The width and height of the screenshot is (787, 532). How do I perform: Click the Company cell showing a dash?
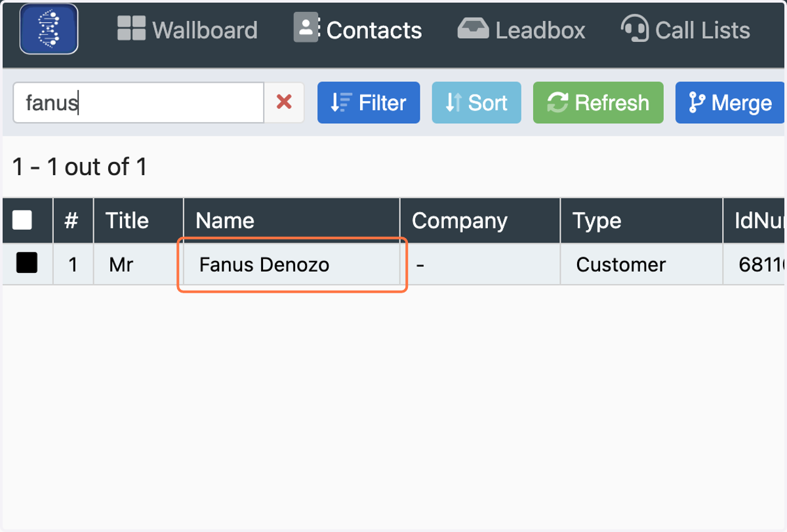(480, 265)
